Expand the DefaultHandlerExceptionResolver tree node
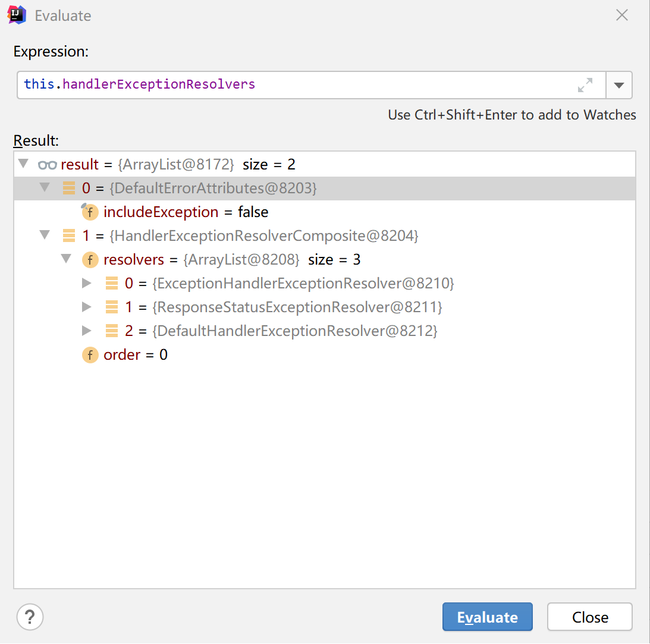The width and height of the screenshot is (650, 644). click(87, 331)
